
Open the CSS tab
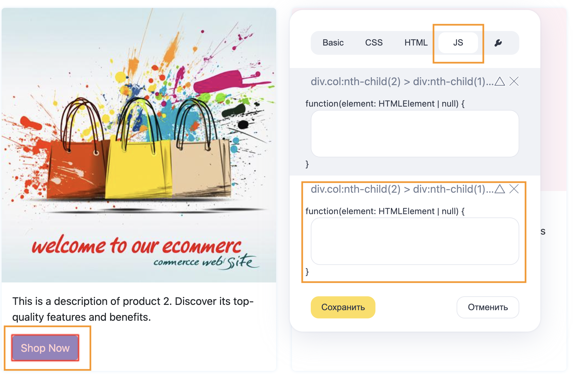(373, 43)
